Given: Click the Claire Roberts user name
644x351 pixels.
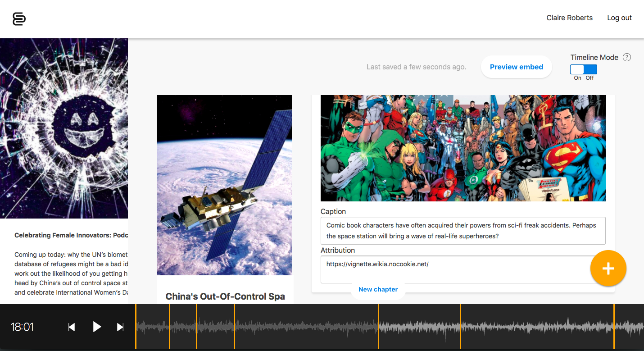Looking at the screenshot, I should 569,18.
